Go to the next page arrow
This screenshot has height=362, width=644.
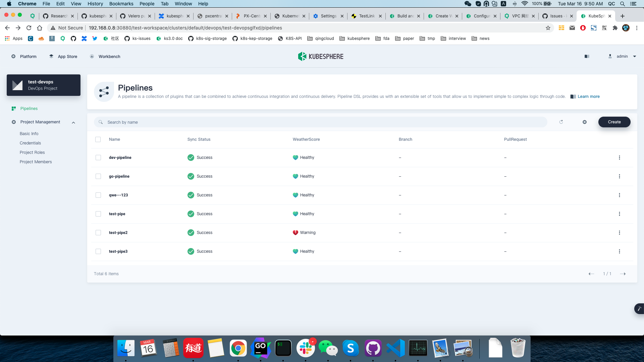(623, 274)
